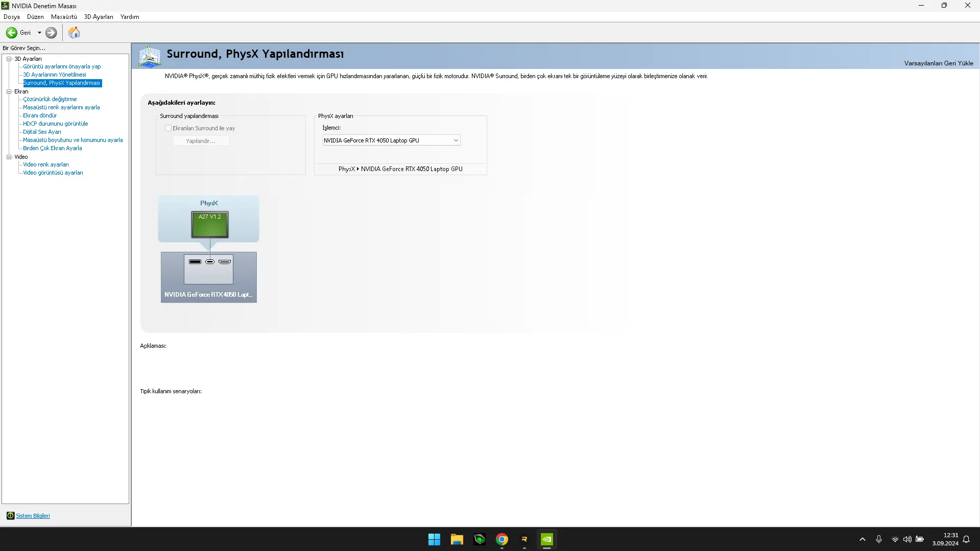This screenshot has height=551, width=980.
Task: Collapse the 3D Ayarları tree node
Action: click(9, 59)
